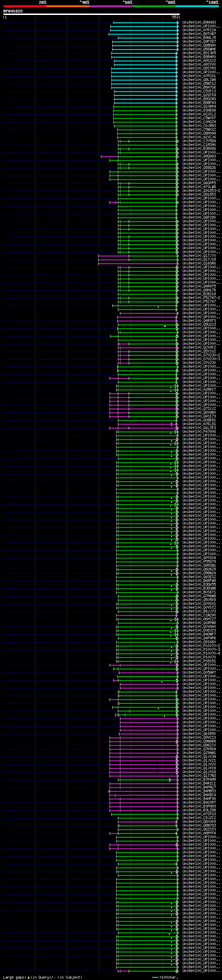The image size is (222, 980).
Task: Click the red 20% identity color band
Action: pos(25,6)
